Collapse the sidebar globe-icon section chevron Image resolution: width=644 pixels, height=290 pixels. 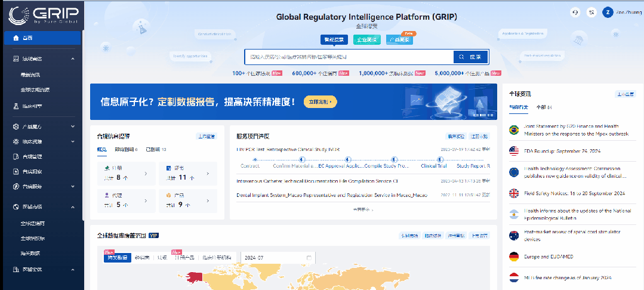click(73, 206)
